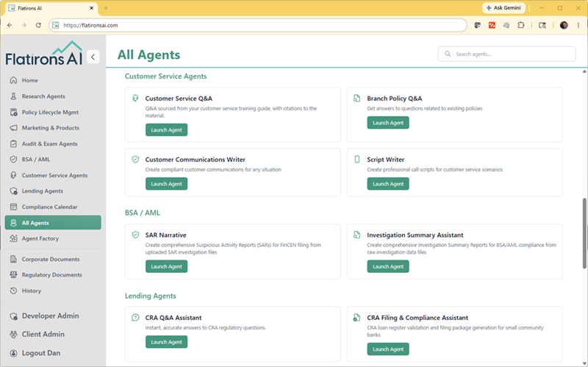Click the Client Admin people icon
Viewport: 588px width, 367px height.
pos(13,334)
